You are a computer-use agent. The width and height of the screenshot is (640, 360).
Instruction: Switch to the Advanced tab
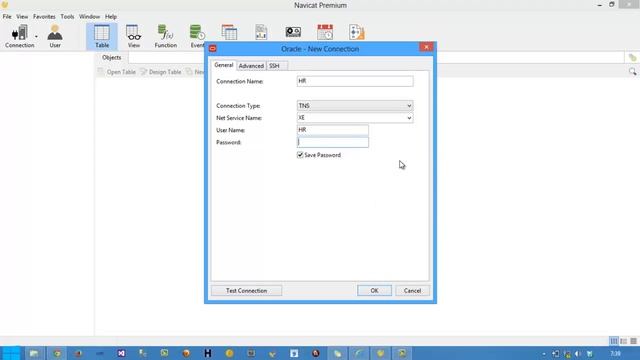click(251, 66)
